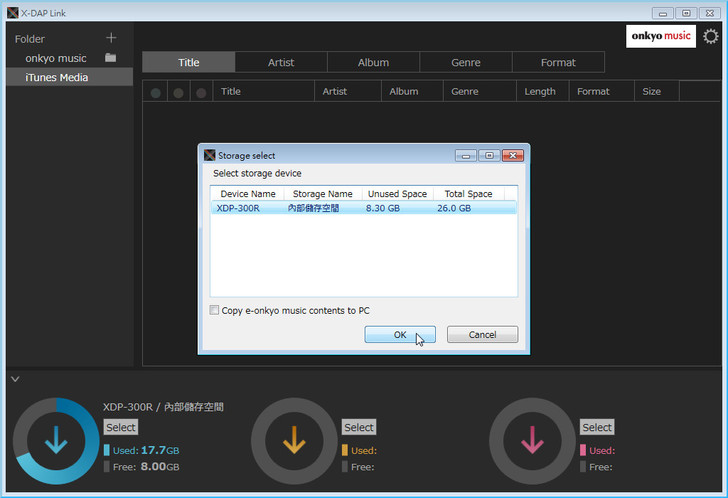Maximize the X-DAP Link window
This screenshot has width=728, height=498.
[686, 13]
